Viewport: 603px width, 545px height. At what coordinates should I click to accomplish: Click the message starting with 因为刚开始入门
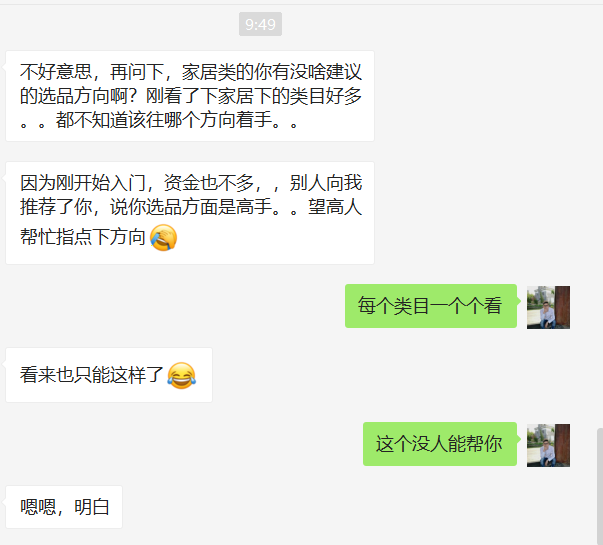190,213
